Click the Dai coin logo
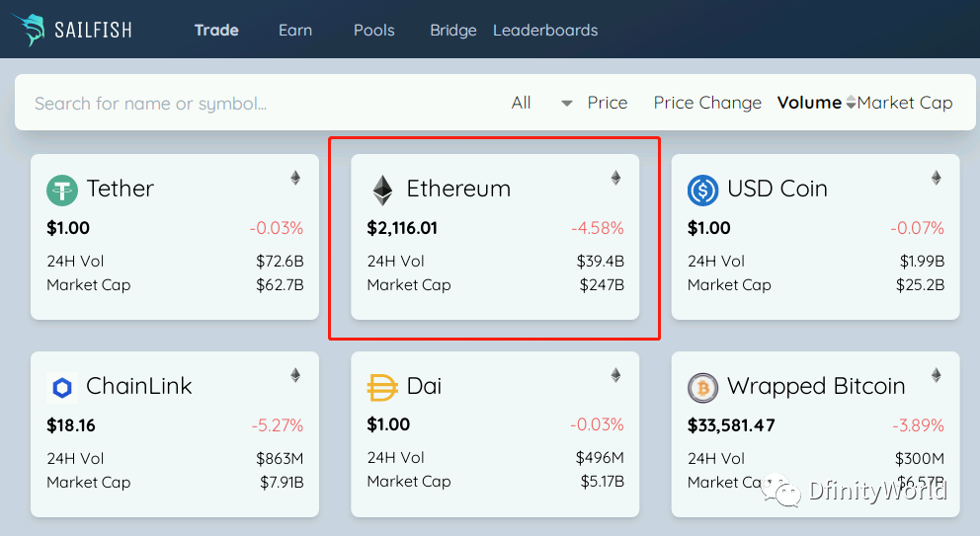The image size is (980, 536). (382, 387)
